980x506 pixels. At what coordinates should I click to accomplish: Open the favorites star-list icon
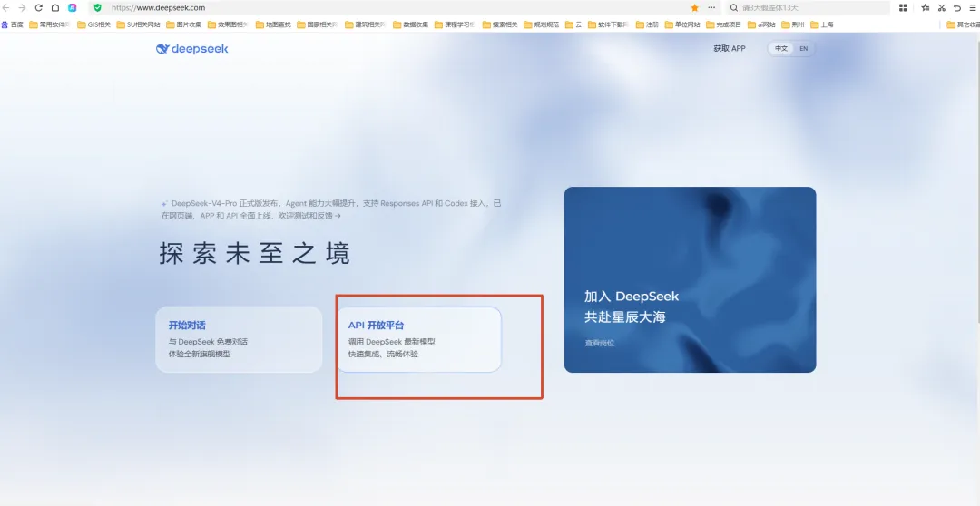pyautogui.click(x=925, y=7)
